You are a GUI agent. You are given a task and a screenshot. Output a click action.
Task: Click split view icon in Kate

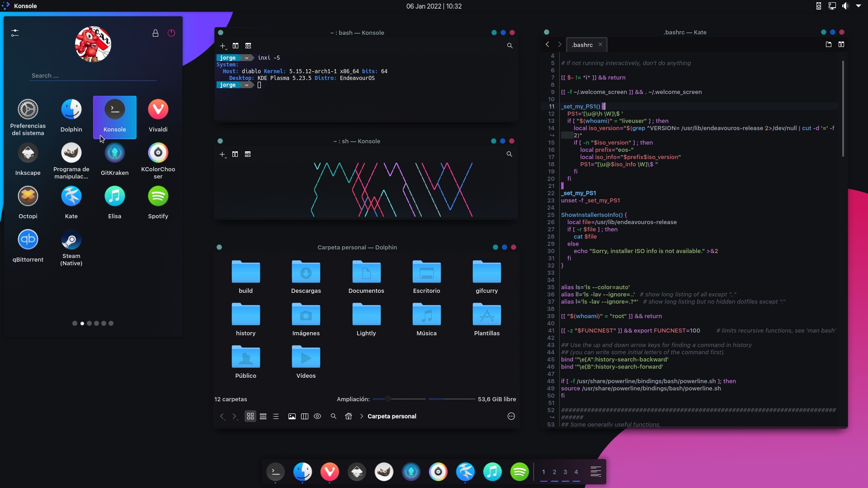pos(841,44)
